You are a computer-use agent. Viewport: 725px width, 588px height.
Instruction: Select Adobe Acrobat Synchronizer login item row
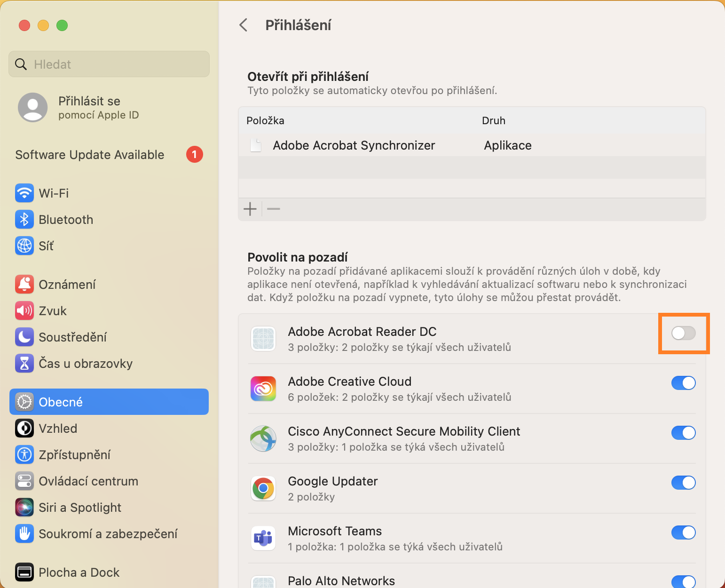click(354, 145)
